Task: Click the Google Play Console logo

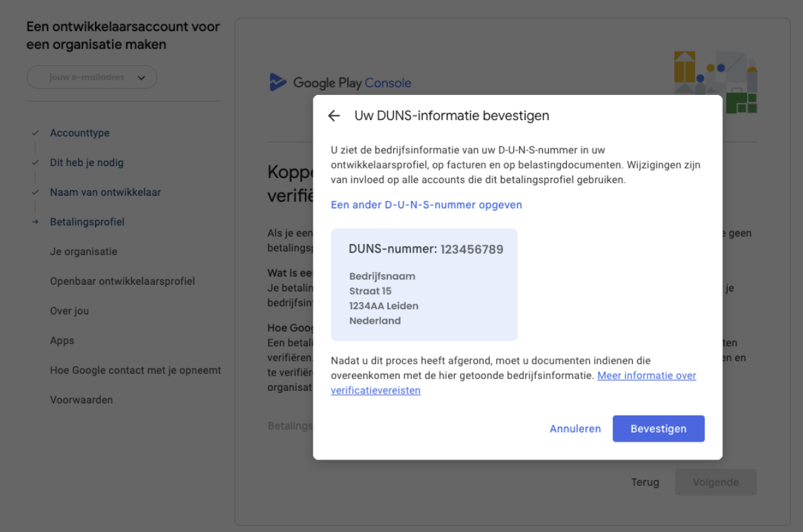Action: 340,82
